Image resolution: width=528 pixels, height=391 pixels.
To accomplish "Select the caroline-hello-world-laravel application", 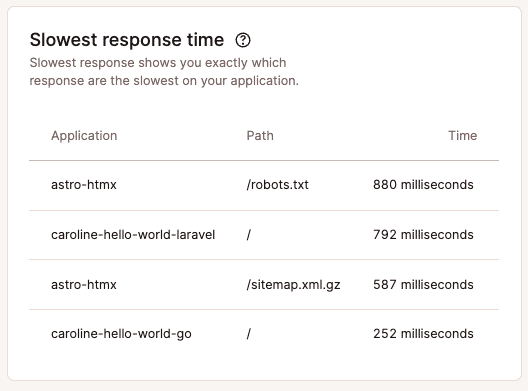I will tap(133, 234).
